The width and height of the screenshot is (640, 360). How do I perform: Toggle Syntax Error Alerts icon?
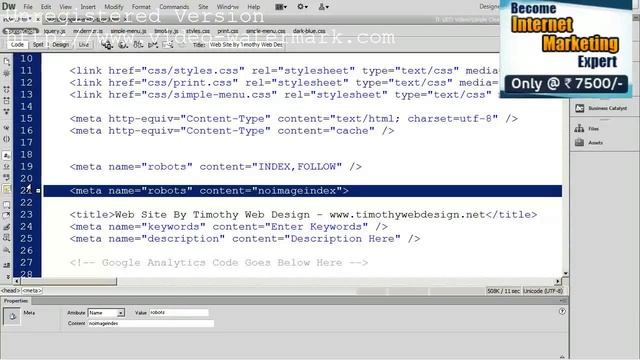pos(7,189)
